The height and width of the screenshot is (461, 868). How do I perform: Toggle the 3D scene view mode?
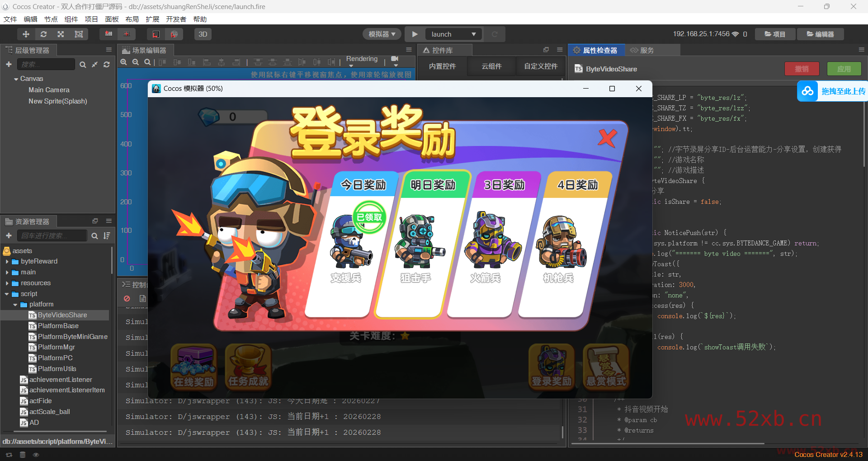pos(203,34)
